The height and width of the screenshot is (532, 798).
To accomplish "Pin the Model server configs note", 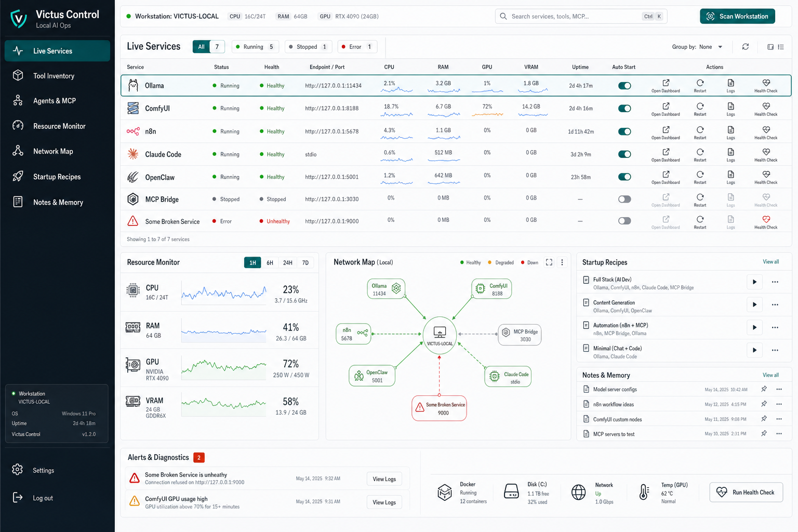I will (764, 389).
